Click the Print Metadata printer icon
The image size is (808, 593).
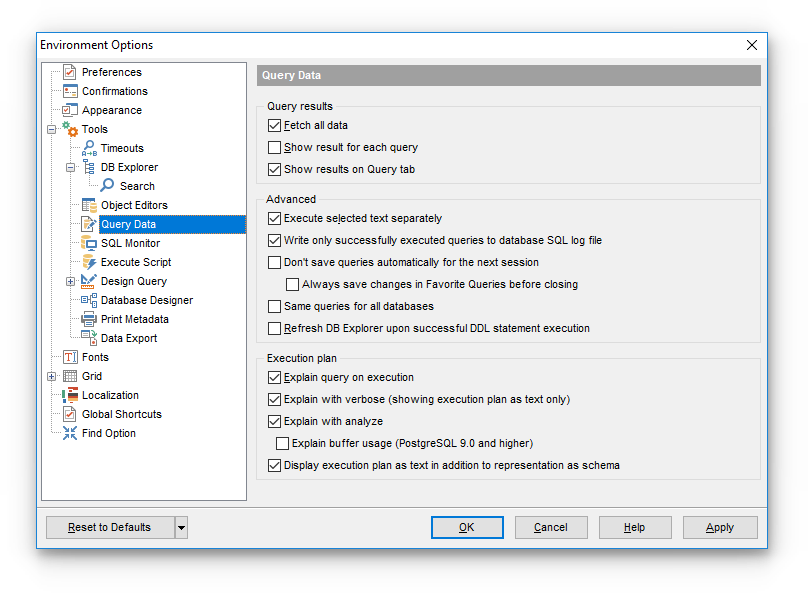click(89, 319)
